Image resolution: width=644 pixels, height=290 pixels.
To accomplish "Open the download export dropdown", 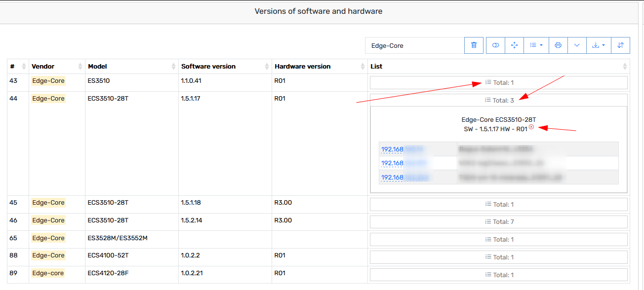I will point(599,45).
